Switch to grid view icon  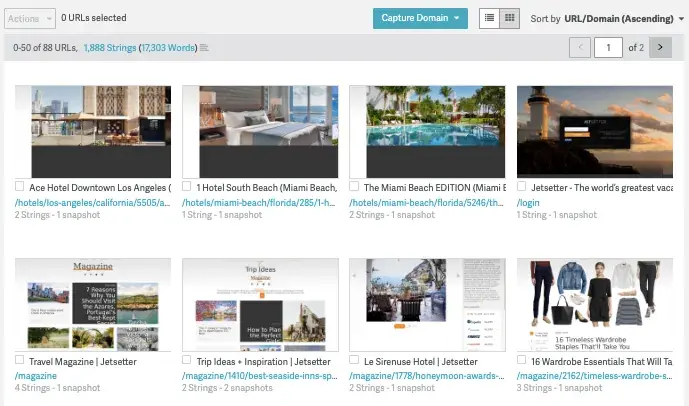[x=510, y=18]
